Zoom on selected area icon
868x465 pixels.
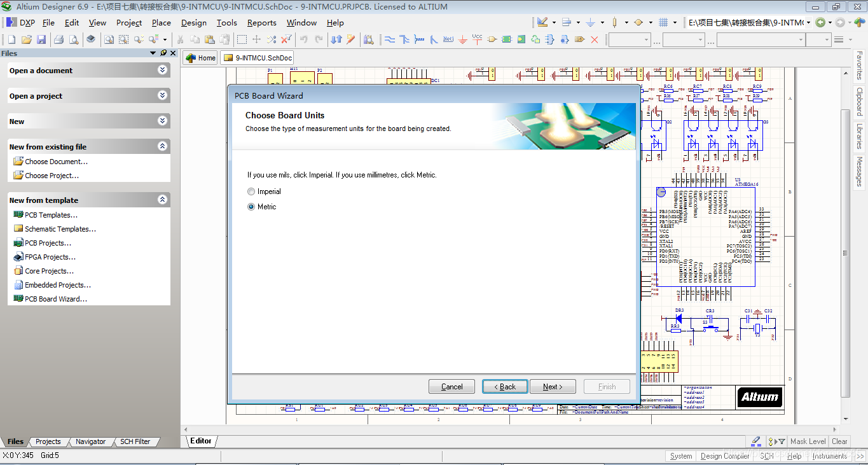[123, 39]
